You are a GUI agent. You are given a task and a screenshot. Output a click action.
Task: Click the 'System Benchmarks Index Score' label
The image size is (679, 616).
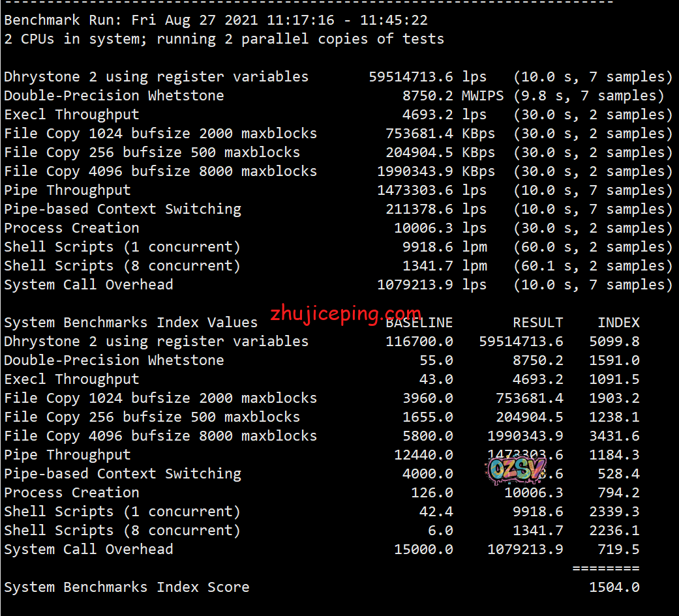(x=127, y=587)
